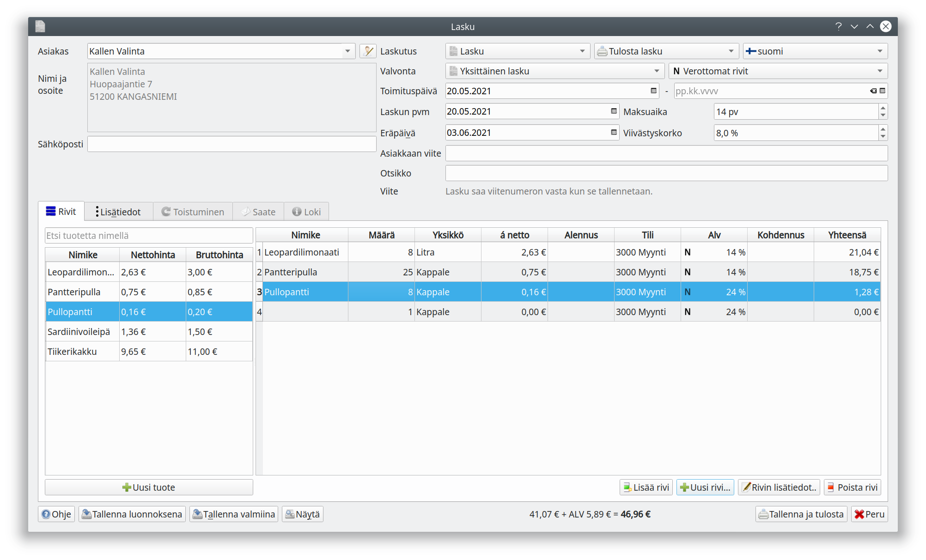This screenshot has height=560, width=926.
Task: Click the Asiakkaan viite input field
Action: [666, 153]
